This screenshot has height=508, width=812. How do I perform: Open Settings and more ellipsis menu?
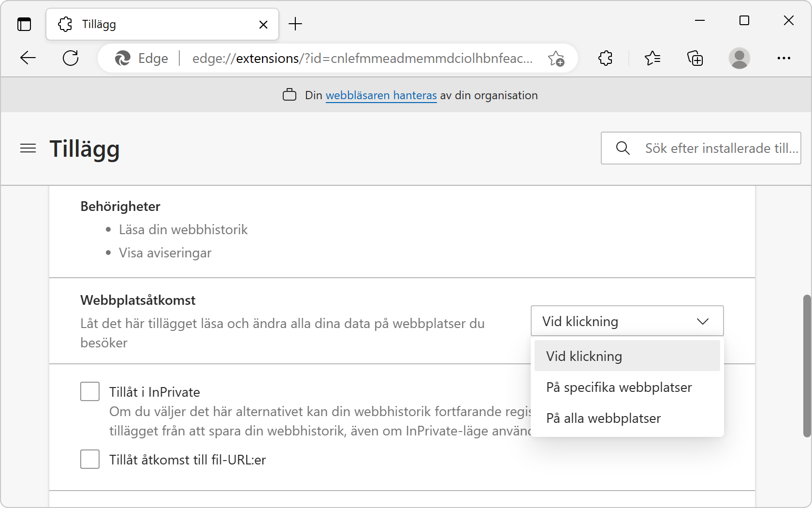784,59
